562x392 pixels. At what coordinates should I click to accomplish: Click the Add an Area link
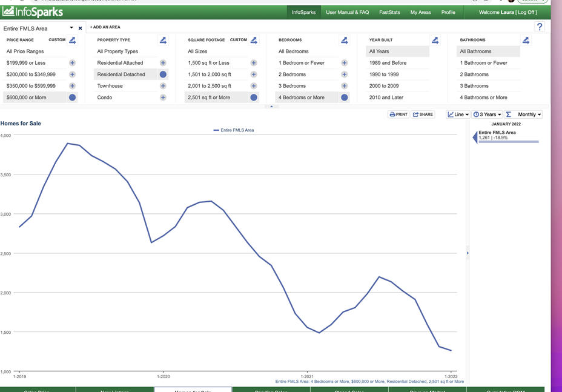(105, 27)
